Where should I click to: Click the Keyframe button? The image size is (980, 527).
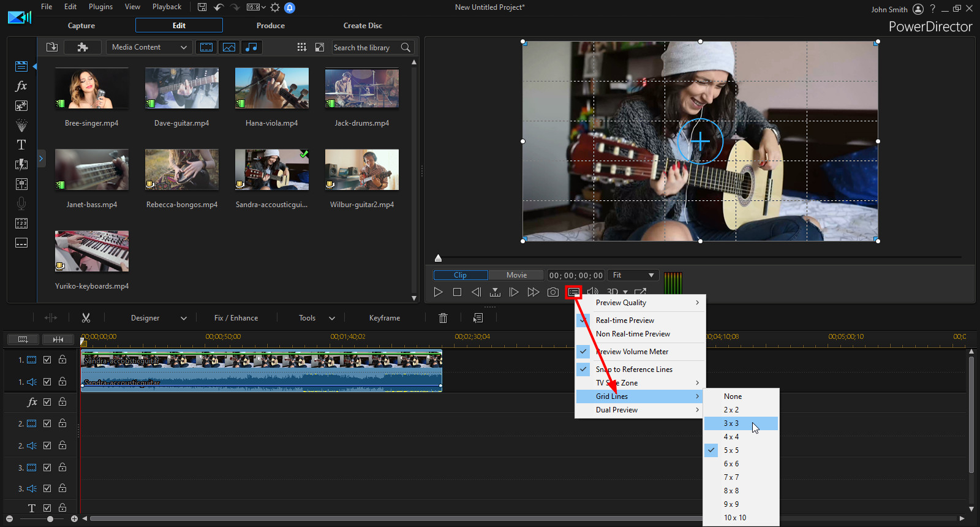click(x=385, y=318)
